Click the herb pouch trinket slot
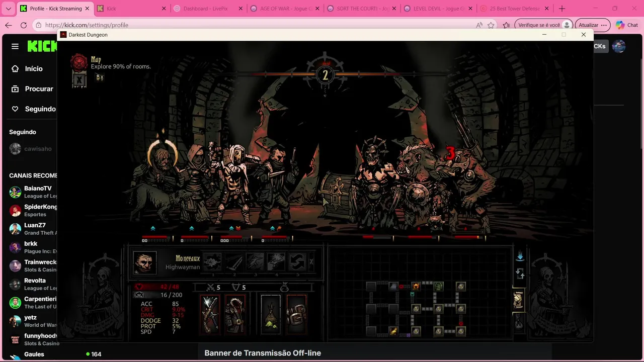Image resolution: width=644 pixels, height=362 pixels. pyautogui.click(x=271, y=314)
